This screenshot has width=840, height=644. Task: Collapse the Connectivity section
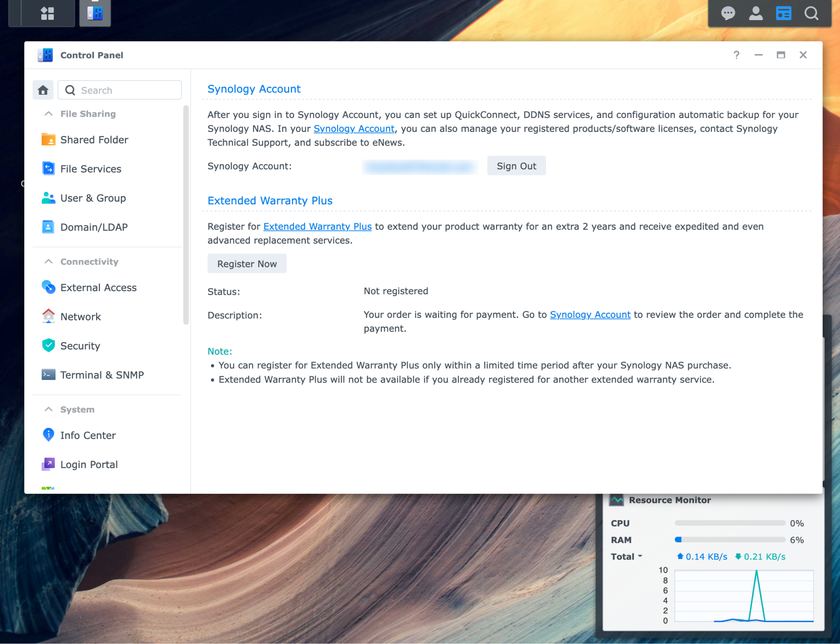49,262
